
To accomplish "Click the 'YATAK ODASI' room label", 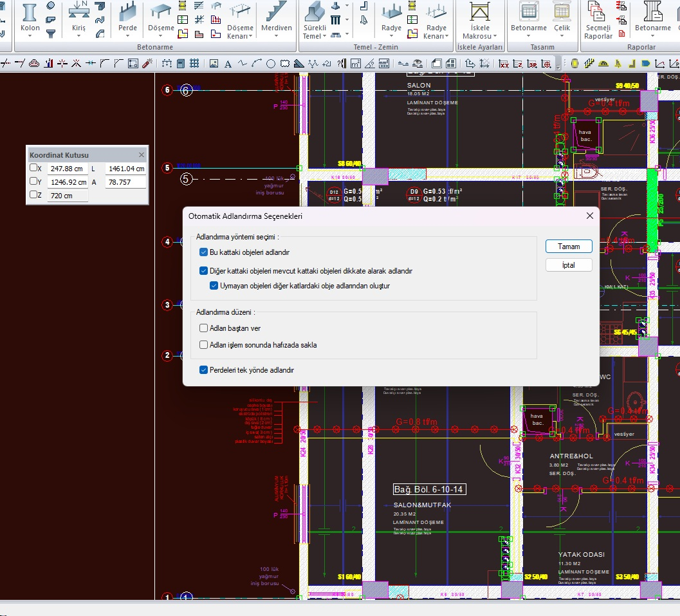I will (x=581, y=554).
